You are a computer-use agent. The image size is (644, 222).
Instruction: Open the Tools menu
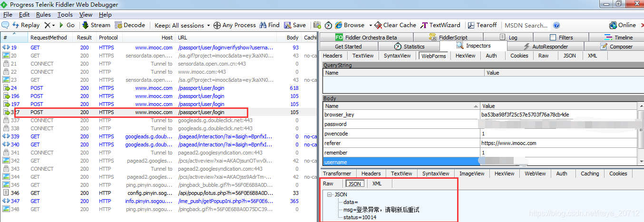coord(65,15)
